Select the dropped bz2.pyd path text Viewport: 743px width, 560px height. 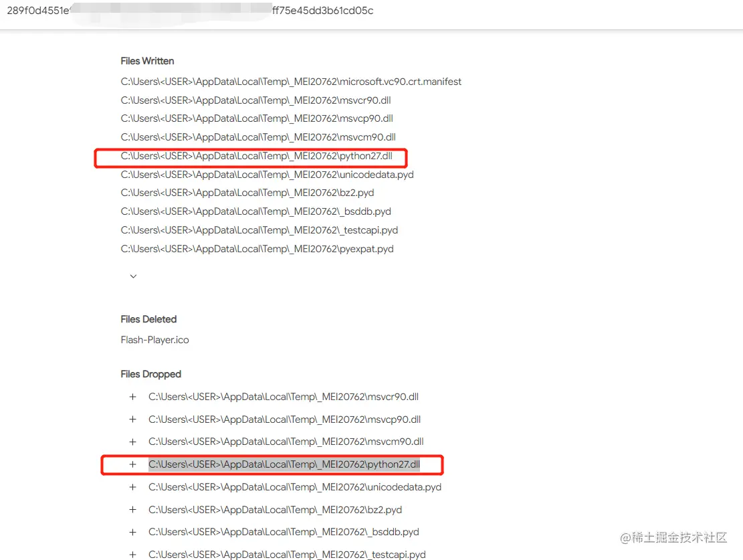[276, 510]
